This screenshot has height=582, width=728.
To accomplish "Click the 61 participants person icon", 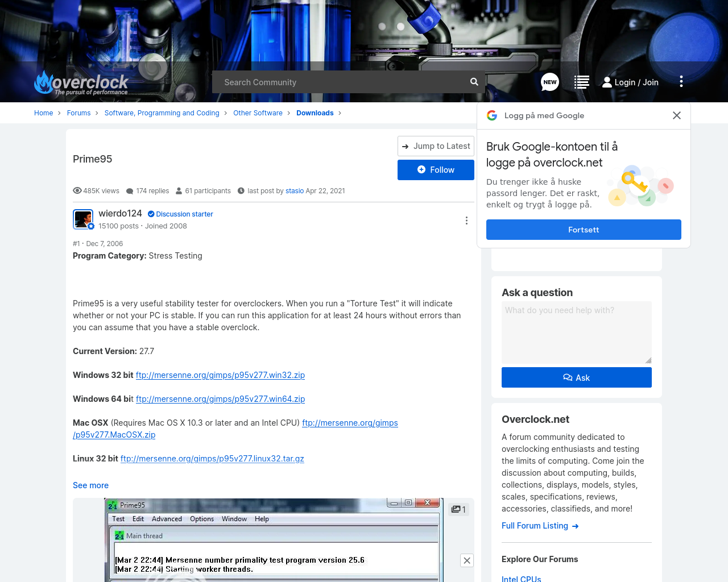I will point(179,191).
